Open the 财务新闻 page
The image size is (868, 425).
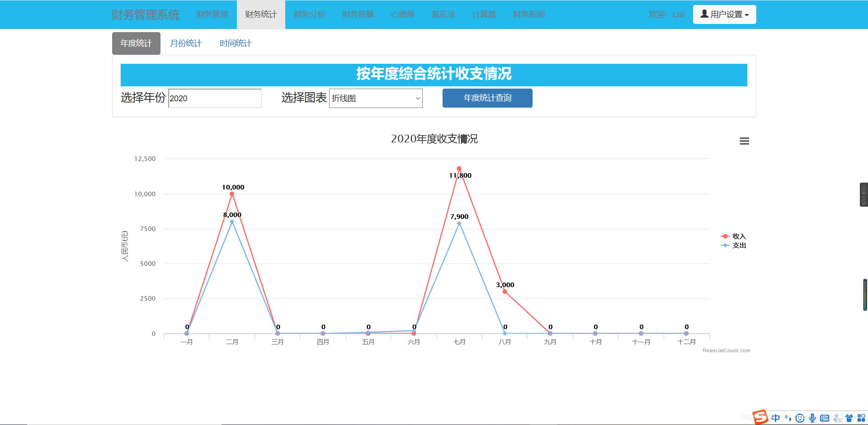point(528,14)
